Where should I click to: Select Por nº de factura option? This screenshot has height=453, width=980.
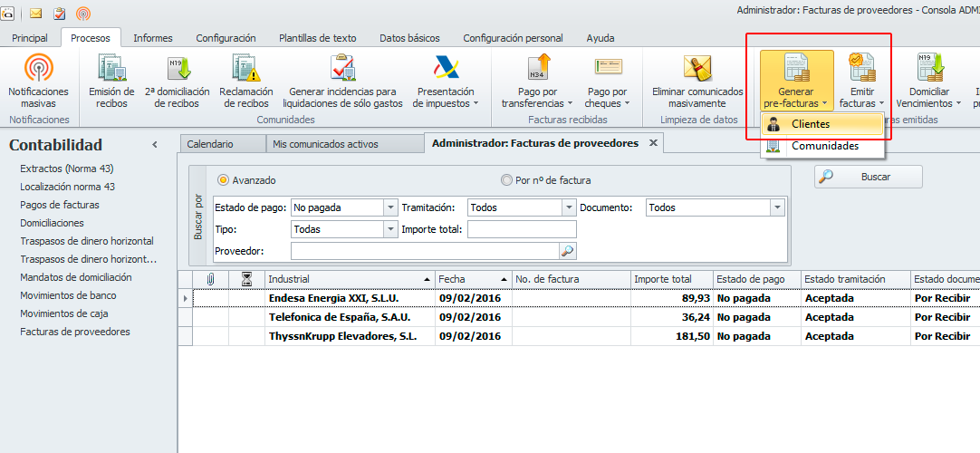(507, 180)
